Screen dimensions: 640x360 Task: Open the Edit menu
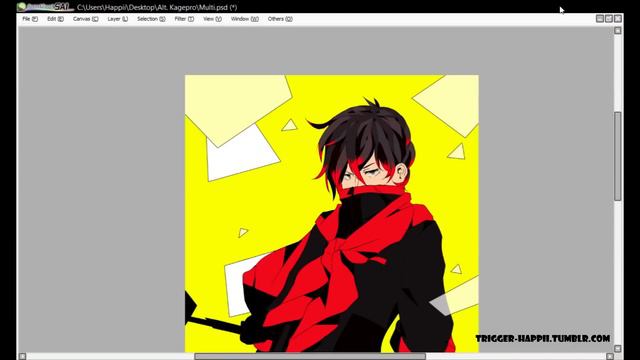pos(55,19)
